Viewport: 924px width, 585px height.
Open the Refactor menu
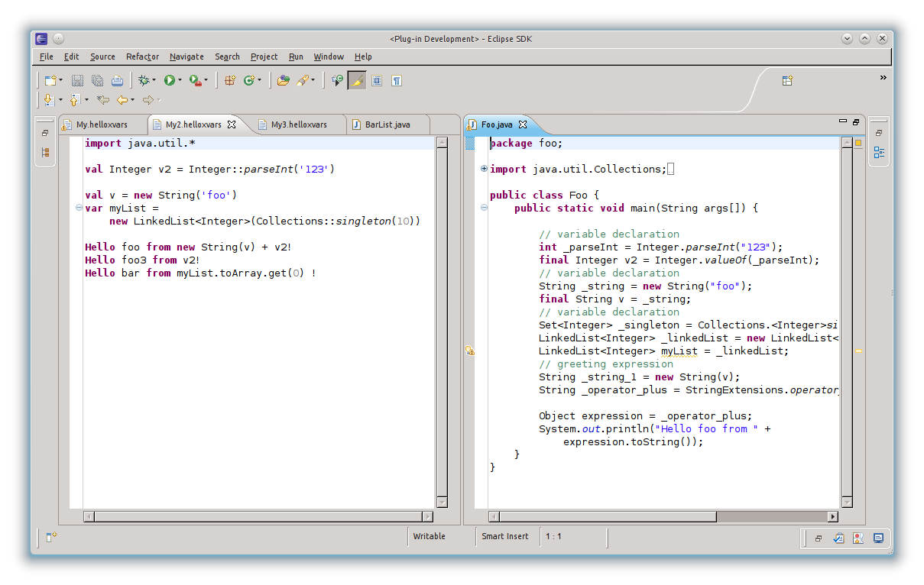click(x=142, y=57)
